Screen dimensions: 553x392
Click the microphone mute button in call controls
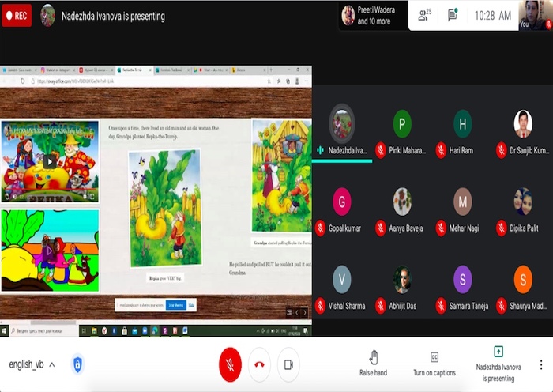(x=231, y=365)
